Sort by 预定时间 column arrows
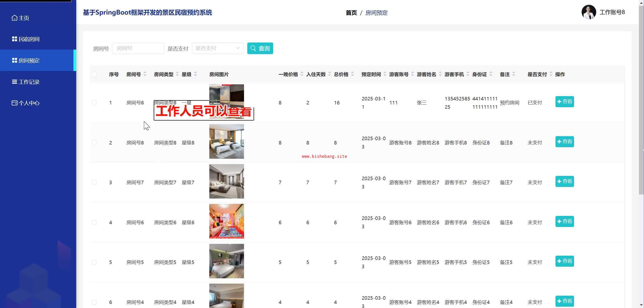 385,74
